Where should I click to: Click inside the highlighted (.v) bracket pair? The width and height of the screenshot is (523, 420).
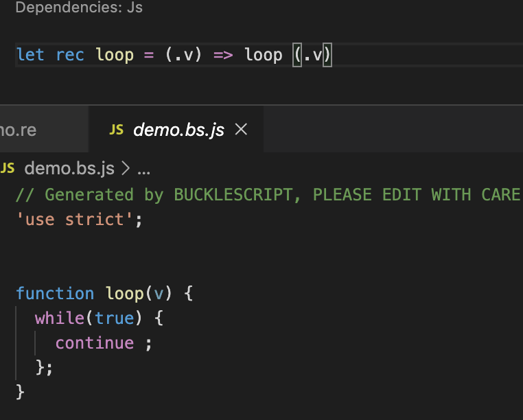[x=312, y=55]
